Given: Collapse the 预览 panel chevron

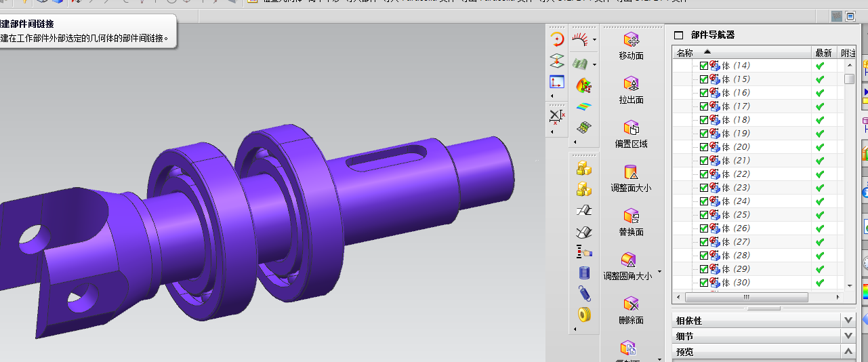Looking at the screenshot, I should coord(848,351).
